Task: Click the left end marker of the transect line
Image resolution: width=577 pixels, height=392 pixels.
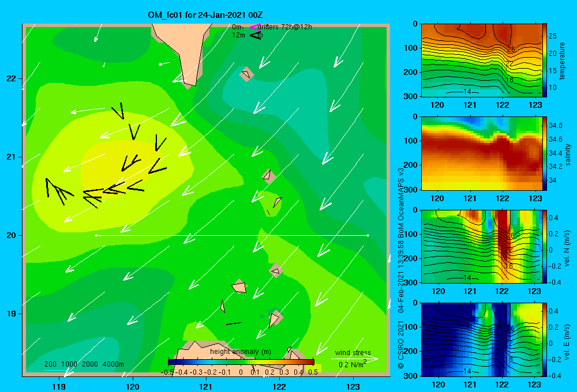Action: point(96,235)
